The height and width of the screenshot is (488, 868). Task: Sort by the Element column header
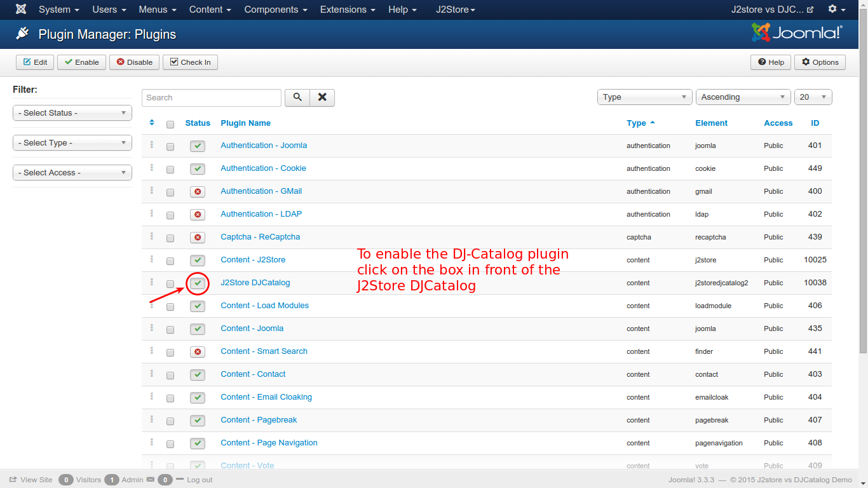(712, 123)
